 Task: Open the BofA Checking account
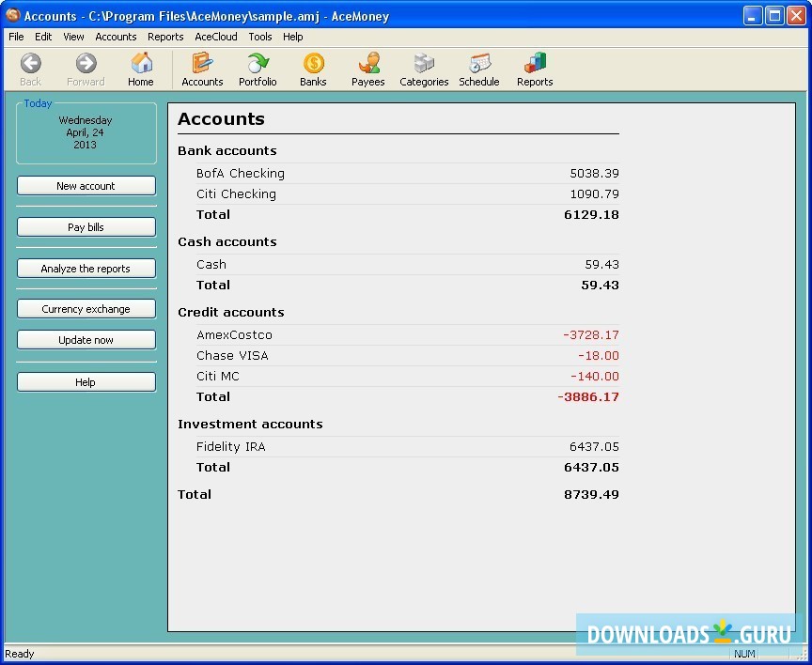[241, 174]
